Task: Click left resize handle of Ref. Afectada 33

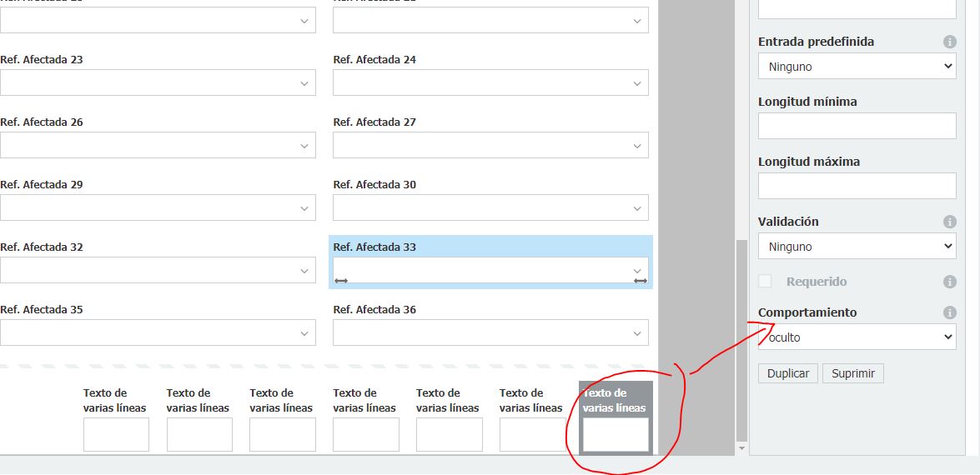Action: click(x=340, y=281)
